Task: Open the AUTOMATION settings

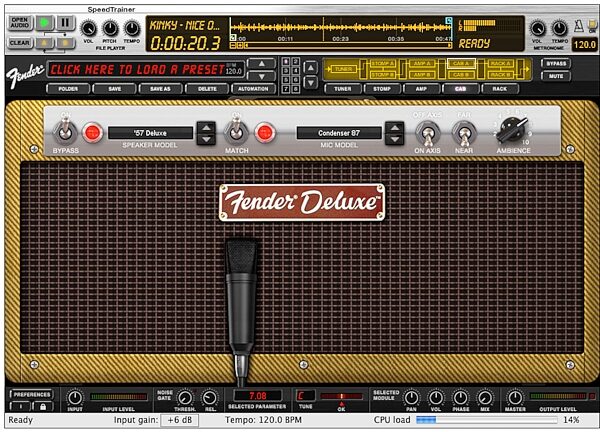Action: coord(253,89)
